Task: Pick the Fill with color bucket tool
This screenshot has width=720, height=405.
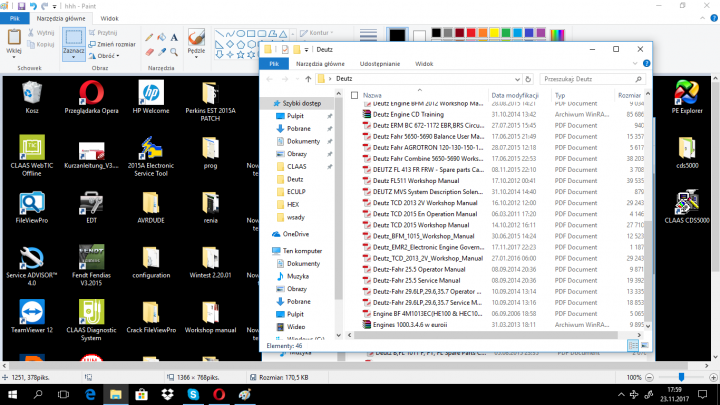Action: (163, 37)
